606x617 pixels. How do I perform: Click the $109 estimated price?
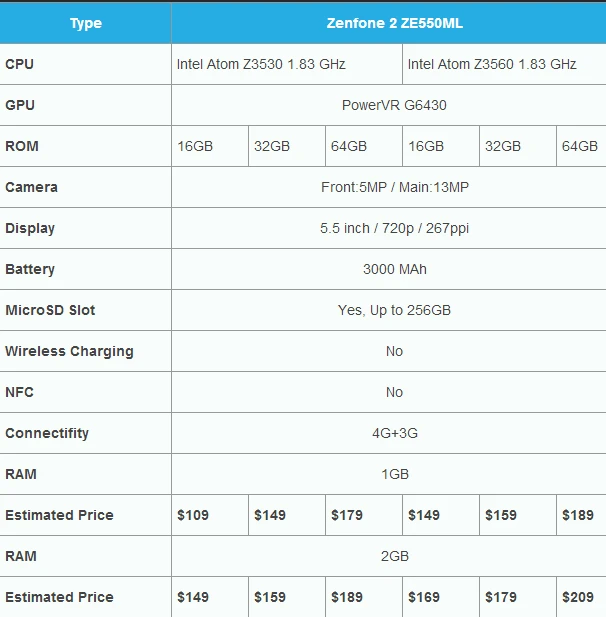193,515
